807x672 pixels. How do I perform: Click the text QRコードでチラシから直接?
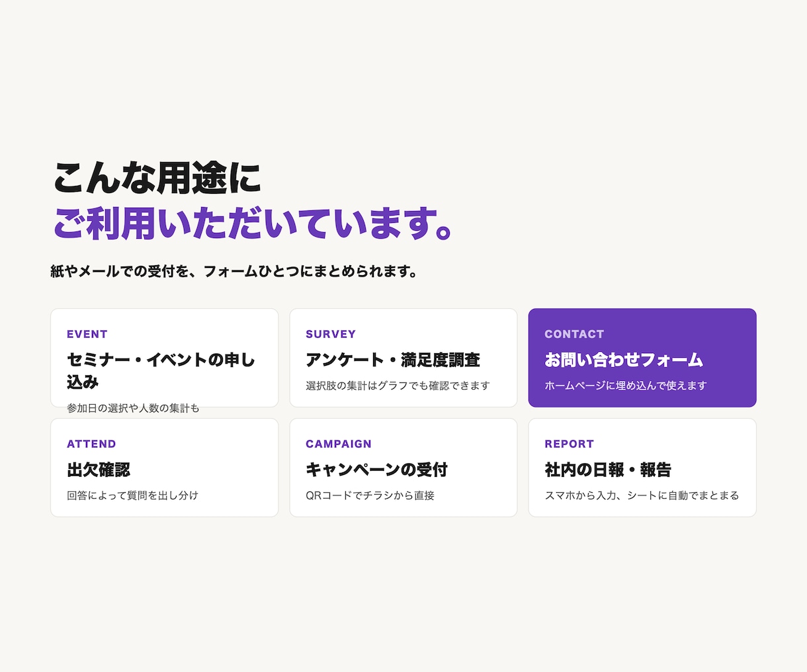click(x=370, y=495)
